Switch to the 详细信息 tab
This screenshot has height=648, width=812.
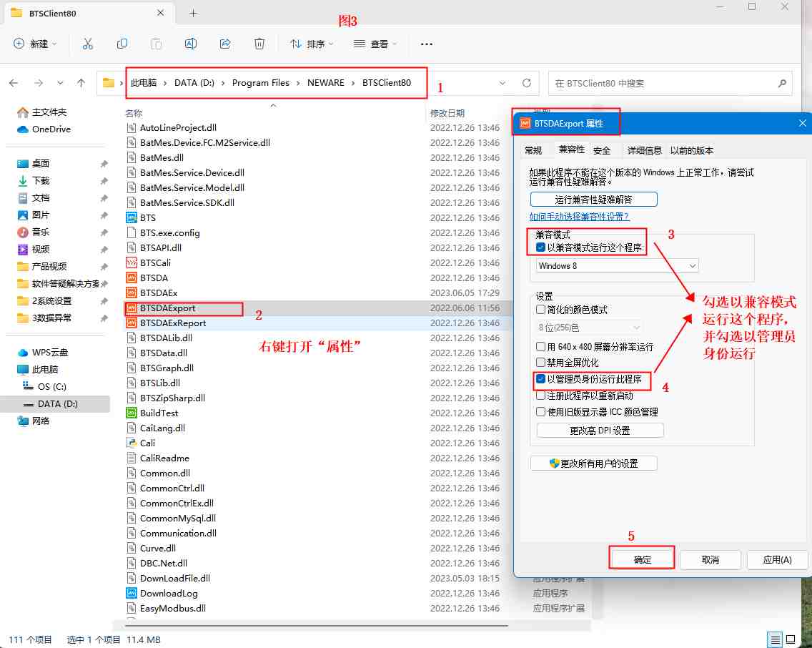point(644,150)
